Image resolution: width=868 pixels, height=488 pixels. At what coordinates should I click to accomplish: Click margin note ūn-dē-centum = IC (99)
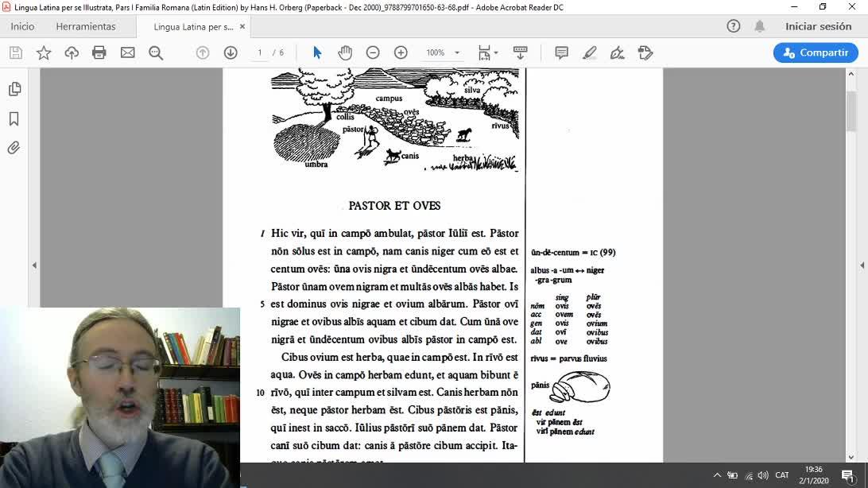(x=573, y=252)
